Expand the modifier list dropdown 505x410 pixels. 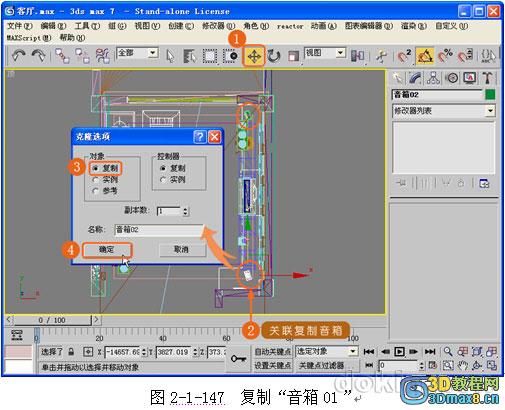[x=490, y=111]
